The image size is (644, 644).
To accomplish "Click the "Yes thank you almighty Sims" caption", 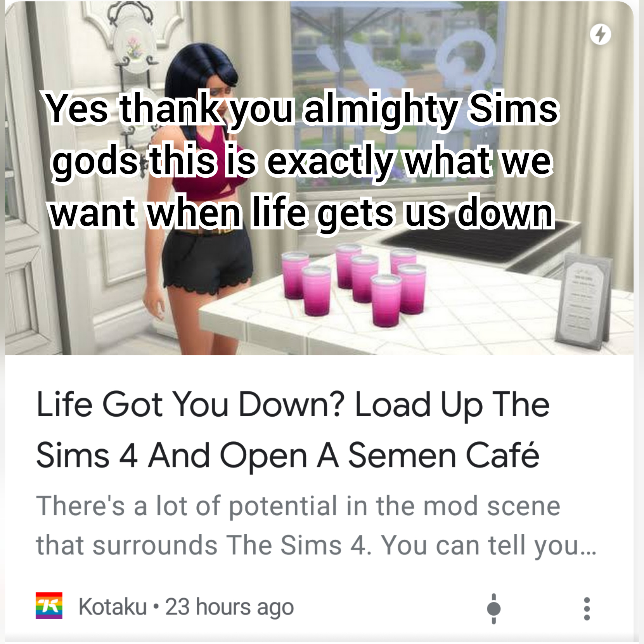I will click(301, 109).
